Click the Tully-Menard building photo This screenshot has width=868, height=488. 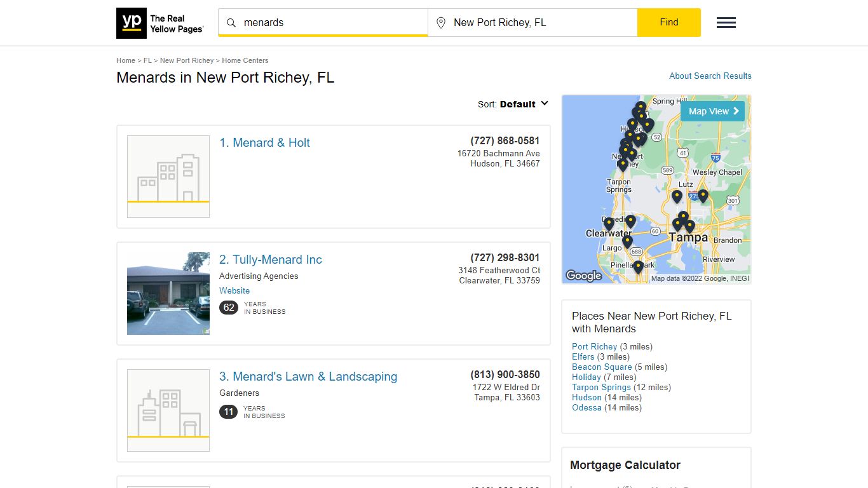point(168,294)
